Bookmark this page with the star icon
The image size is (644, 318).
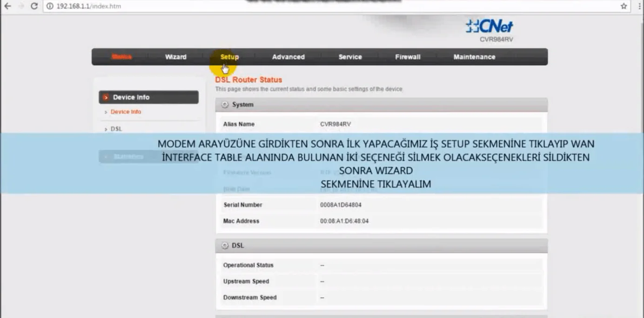tap(624, 6)
